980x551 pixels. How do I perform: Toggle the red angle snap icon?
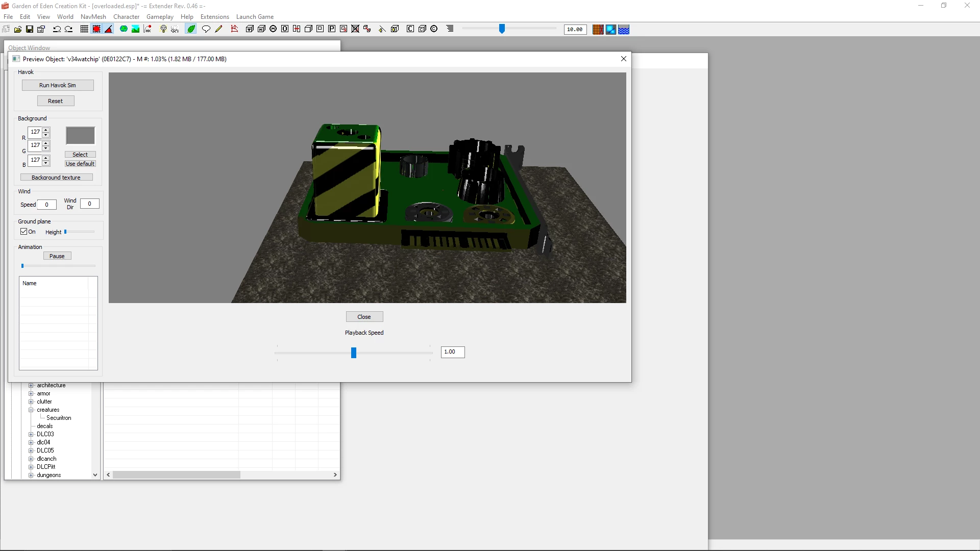tap(108, 29)
